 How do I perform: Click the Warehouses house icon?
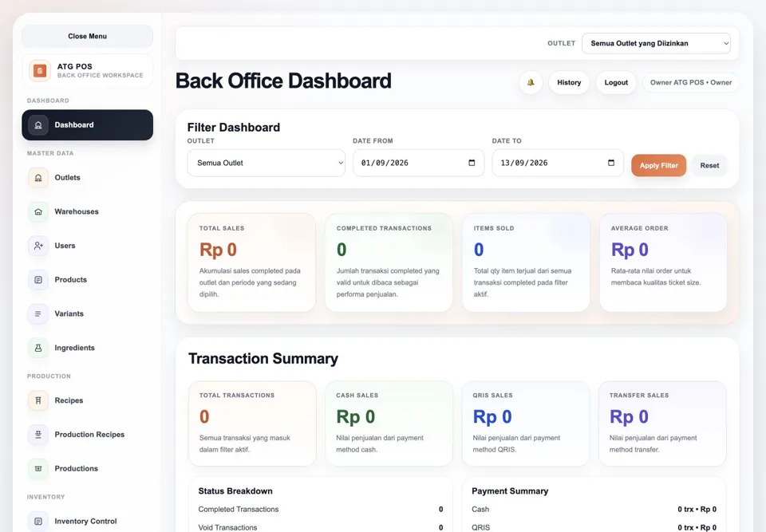(38, 211)
